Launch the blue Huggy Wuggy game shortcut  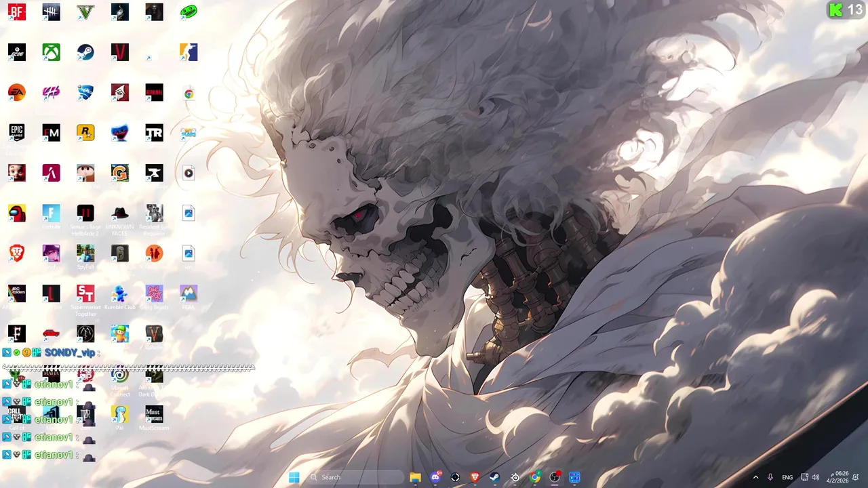coord(120,132)
